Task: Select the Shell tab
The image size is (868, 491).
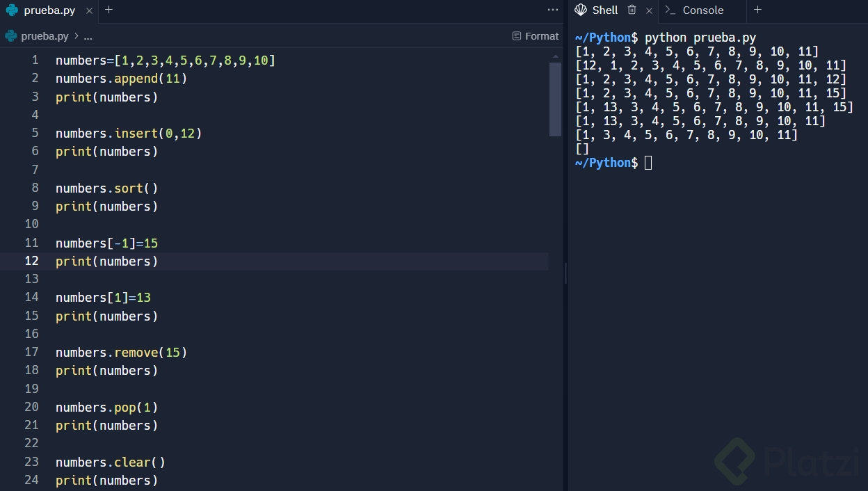Action: [x=604, y=10]
